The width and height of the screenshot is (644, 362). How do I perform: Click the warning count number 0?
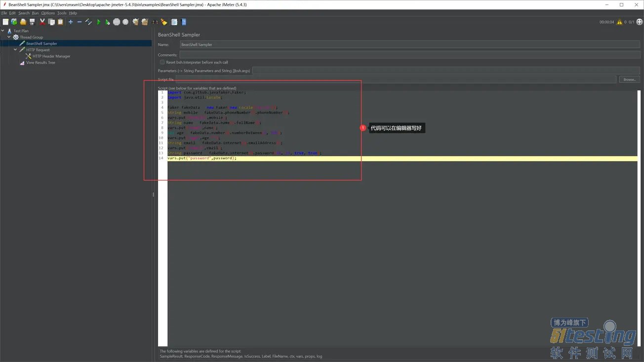625,22
